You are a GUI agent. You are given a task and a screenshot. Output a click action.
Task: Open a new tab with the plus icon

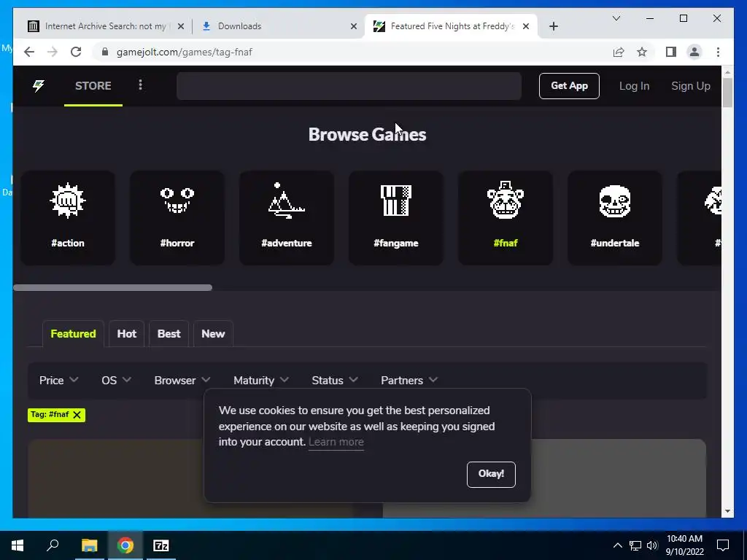click(553, 26)
